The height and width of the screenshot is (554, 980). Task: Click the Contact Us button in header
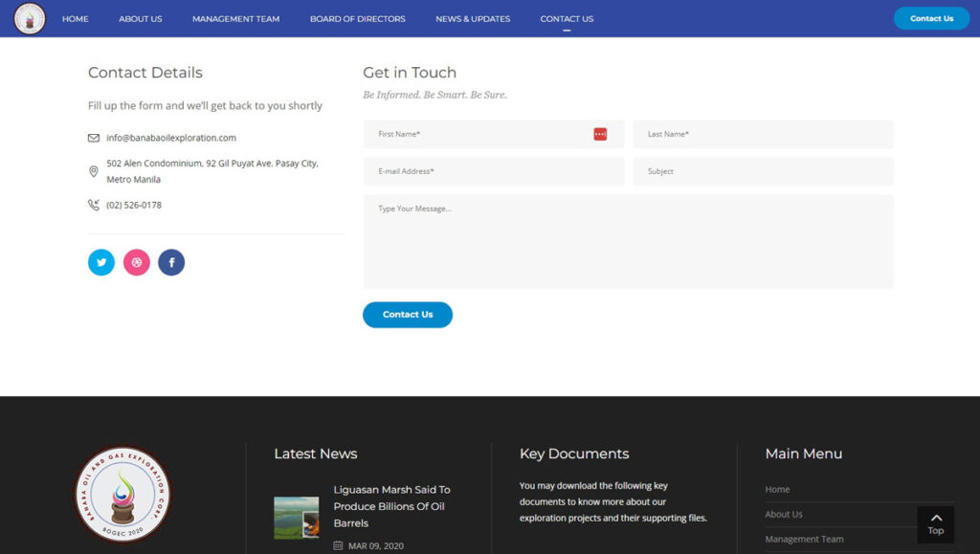coord(930,18)
